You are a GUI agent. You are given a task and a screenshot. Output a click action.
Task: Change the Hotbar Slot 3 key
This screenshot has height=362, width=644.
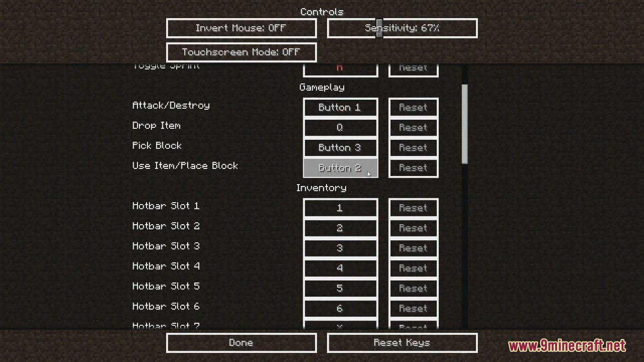pyautogui.click(x=340, y=248)
